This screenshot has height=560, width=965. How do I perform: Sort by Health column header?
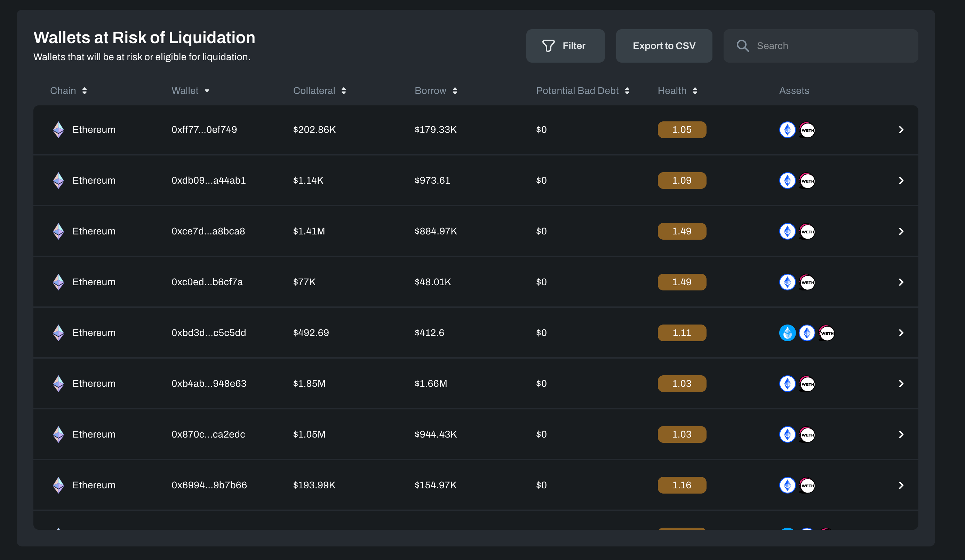pos(695,91)
